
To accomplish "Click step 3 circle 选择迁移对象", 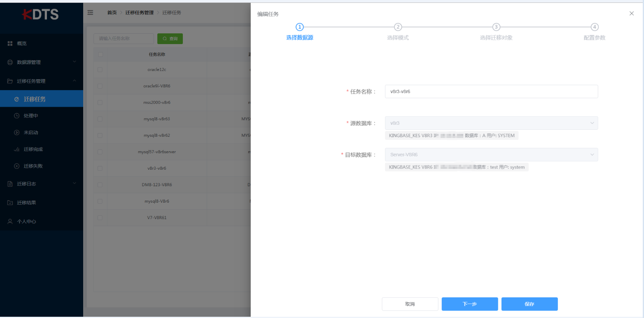I will 496,27.
